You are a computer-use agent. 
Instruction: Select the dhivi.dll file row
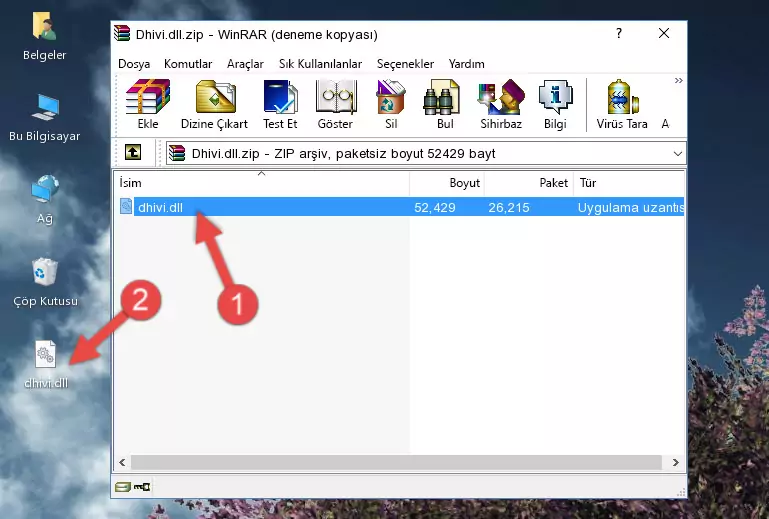(400, 207)
